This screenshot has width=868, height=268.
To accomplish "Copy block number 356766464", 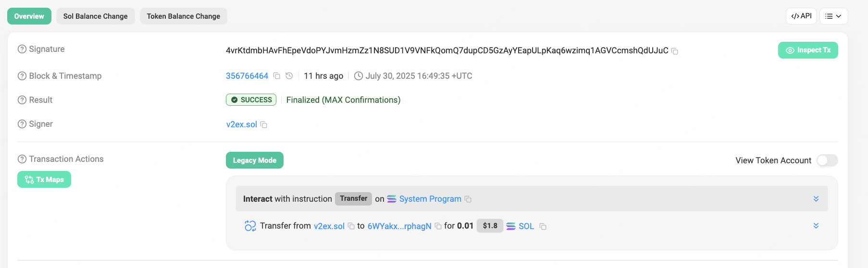I will 276,76.
